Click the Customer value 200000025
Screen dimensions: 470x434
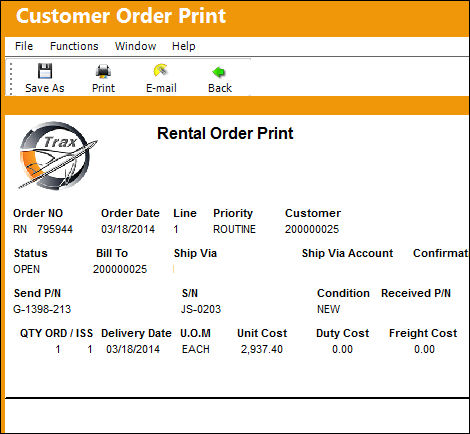(x=312, y=229)
